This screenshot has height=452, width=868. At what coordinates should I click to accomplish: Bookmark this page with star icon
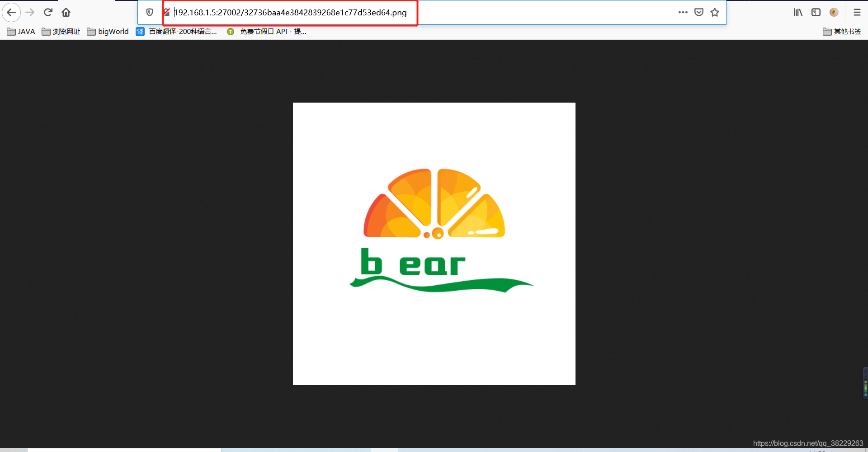click(x=715, y=12)
